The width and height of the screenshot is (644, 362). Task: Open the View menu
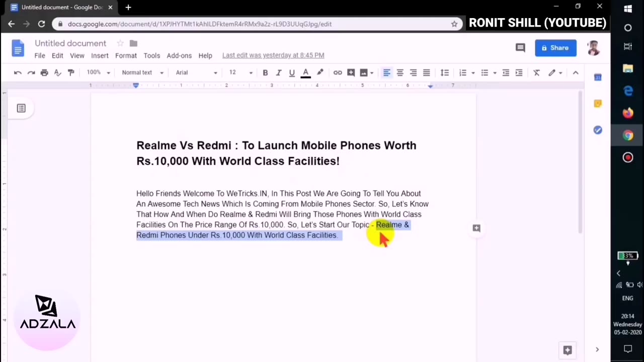tap(77, 55)
